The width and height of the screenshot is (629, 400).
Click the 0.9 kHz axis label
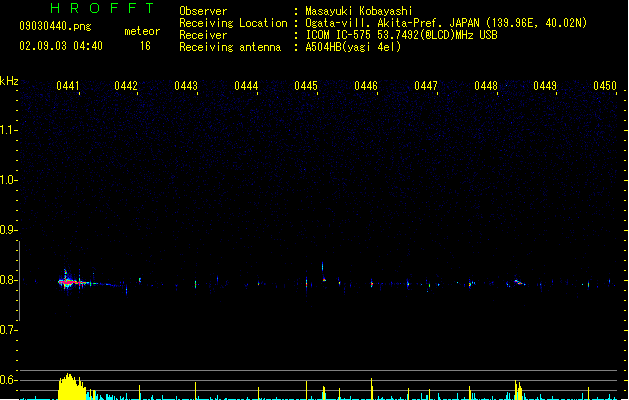(8, 230)
